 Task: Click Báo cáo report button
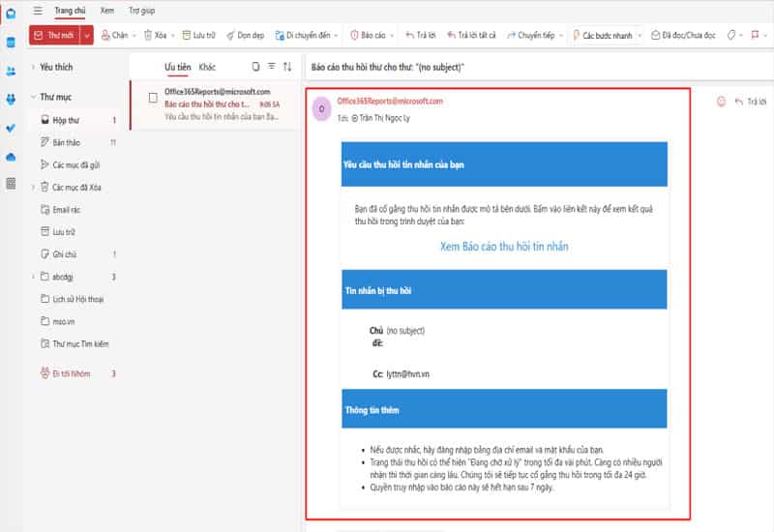(368, 35)
